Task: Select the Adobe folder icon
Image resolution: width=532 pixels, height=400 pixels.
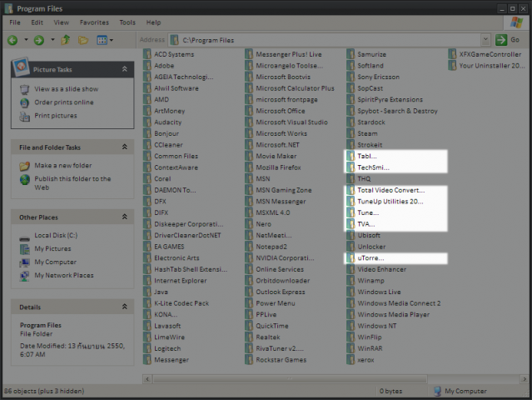Action: 147,66
